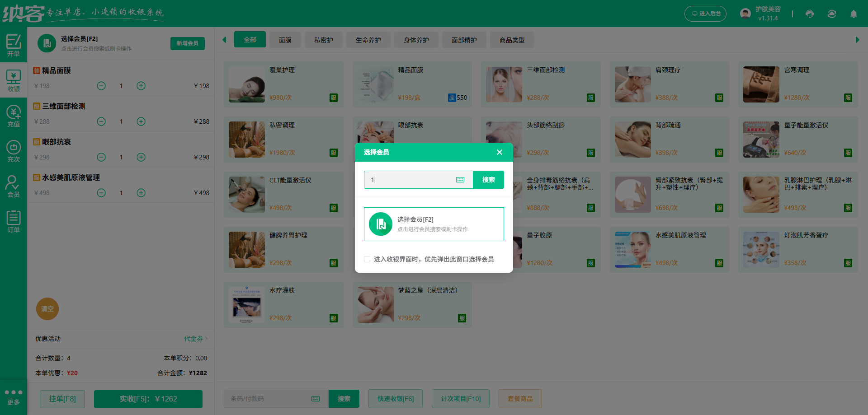Go to the 会员 member sidebar icon
Viewport: 868px width, 415px height.
tap(13, 187)
